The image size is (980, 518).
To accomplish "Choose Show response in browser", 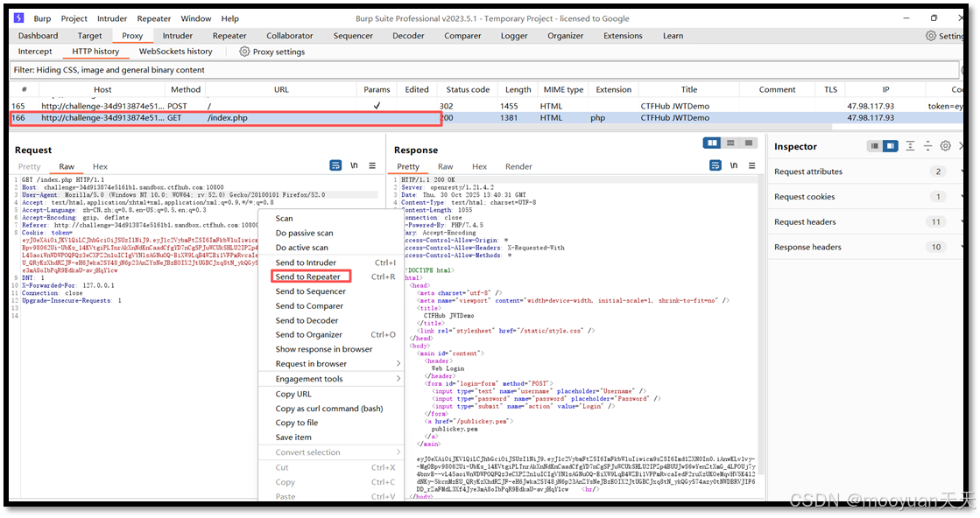I will 331,349.
